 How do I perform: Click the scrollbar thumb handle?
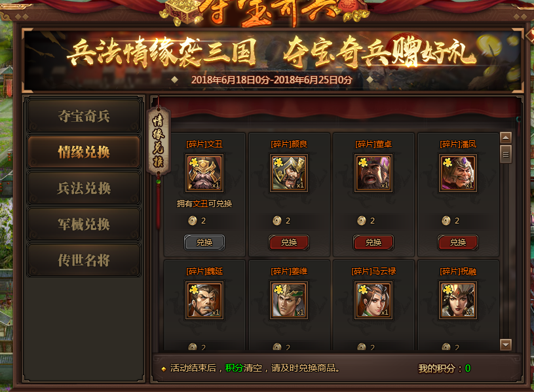tap(506, 154)
